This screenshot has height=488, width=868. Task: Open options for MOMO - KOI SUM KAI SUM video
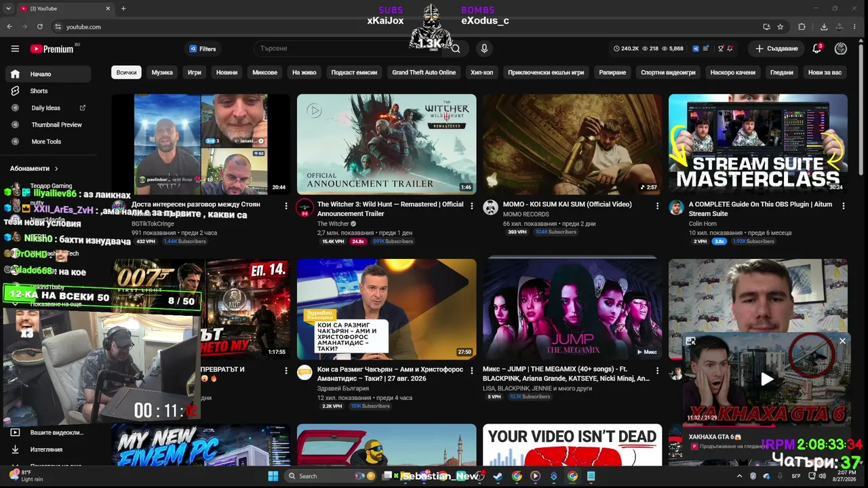click(658, 205)
